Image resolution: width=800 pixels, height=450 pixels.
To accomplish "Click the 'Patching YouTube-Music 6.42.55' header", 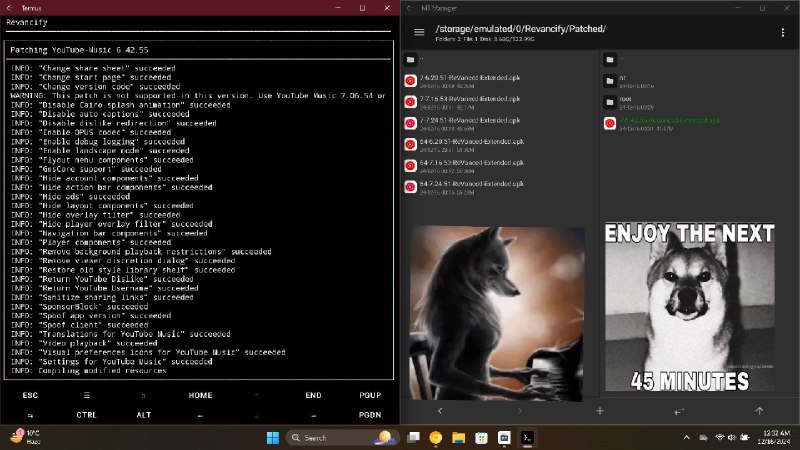I will [79, 50].
